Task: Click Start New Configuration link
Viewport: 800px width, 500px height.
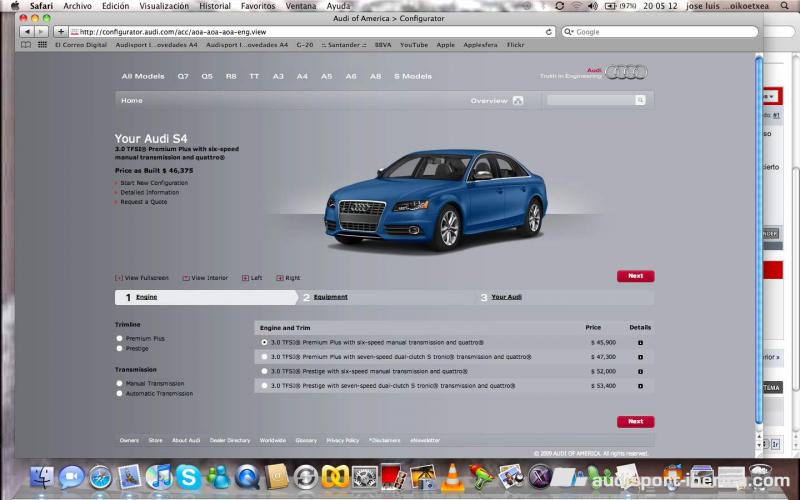Action: tap(154, 183)
